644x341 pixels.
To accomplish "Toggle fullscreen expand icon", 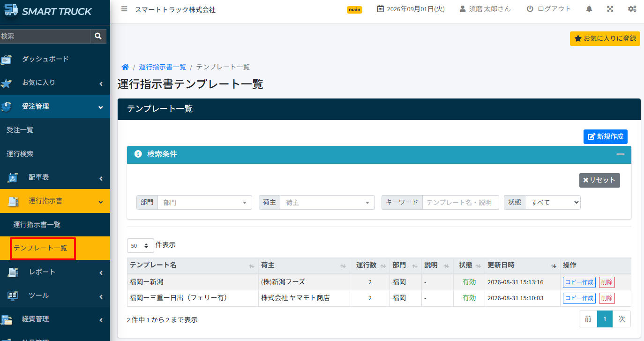I will click(610, 9).
